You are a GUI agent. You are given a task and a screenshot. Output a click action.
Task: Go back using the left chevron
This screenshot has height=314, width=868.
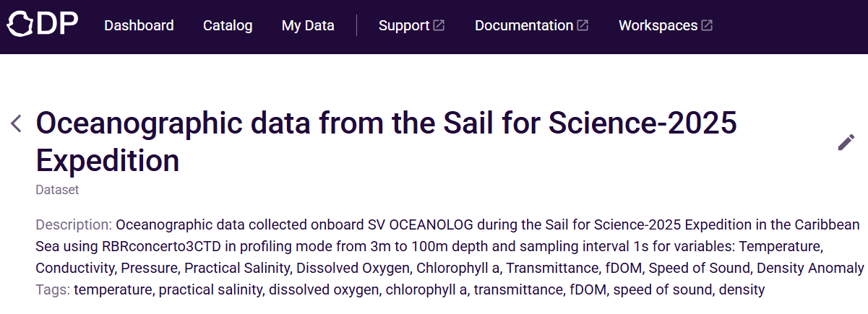(17, 123)
